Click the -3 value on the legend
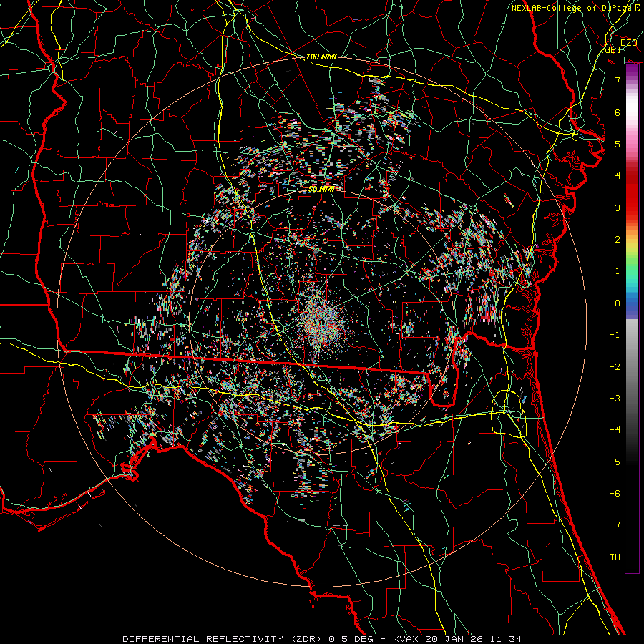The width and height of the screenshot is (644, 644). point(615,399)
